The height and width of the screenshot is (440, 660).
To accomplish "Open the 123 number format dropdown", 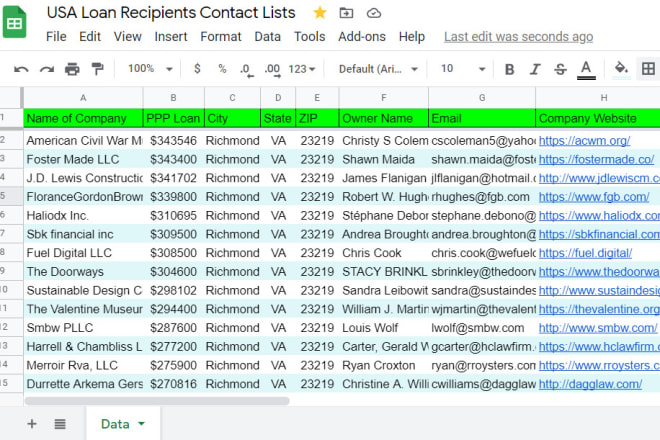I will 302,69.
